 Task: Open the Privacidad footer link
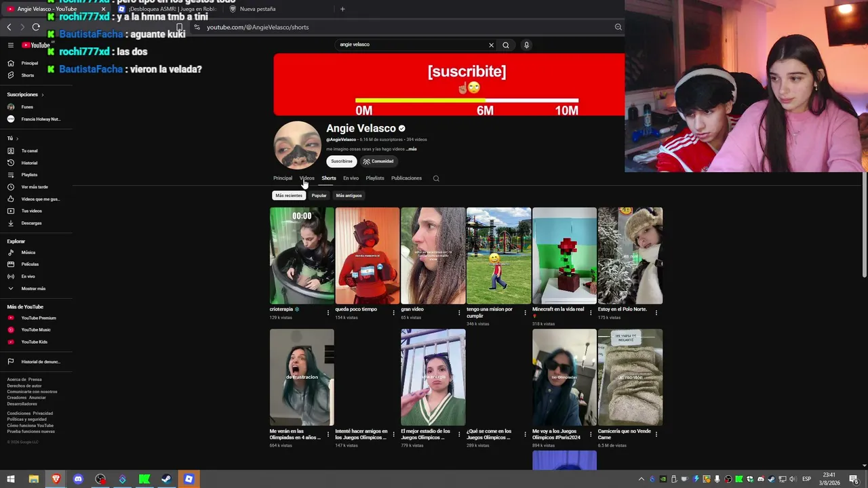43,413
